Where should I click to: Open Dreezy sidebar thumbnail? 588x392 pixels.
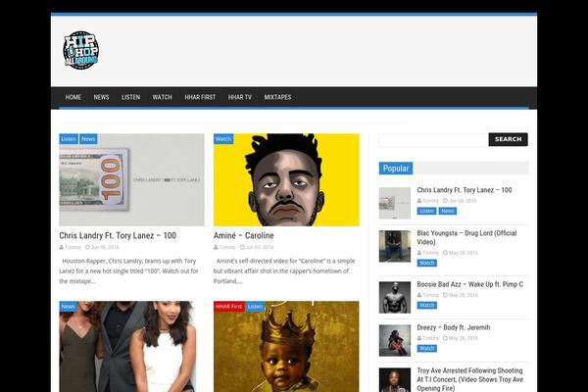[x=395, y=341]
